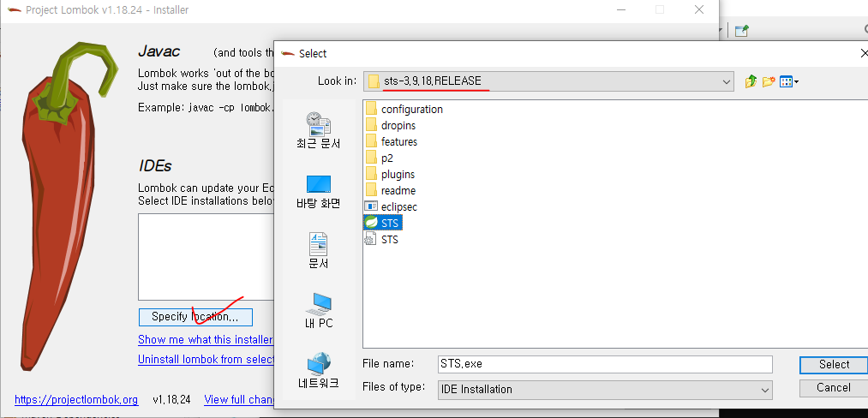Click into the File name field
Viewport: 868px width, 418px height.
click(x=604, y=364)
